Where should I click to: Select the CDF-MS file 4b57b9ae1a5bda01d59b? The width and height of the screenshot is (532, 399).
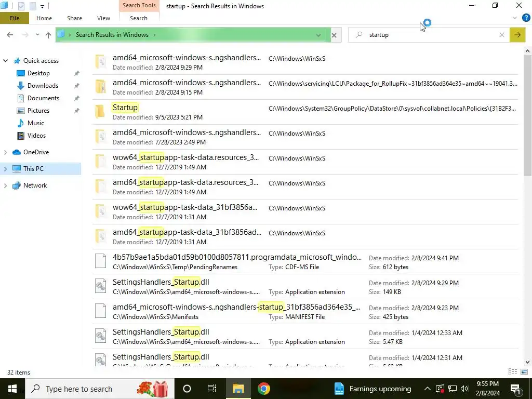[305, 262]
